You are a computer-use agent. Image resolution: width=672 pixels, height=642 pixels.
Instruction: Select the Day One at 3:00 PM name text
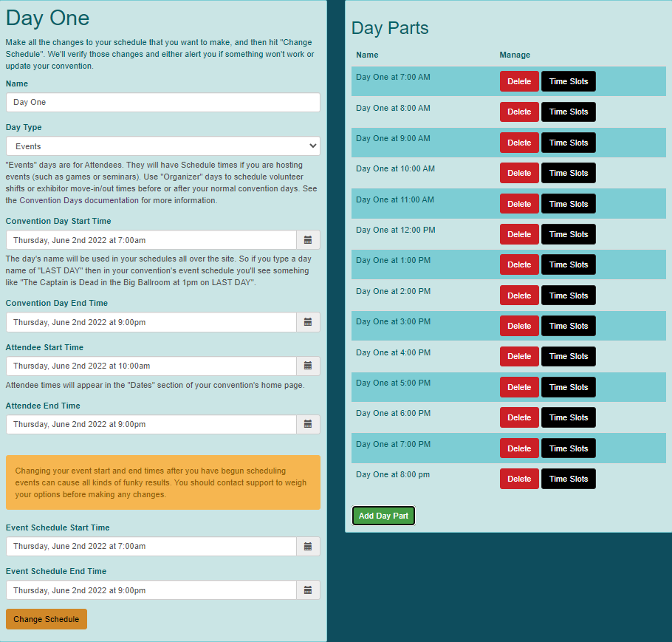[393, 321]
